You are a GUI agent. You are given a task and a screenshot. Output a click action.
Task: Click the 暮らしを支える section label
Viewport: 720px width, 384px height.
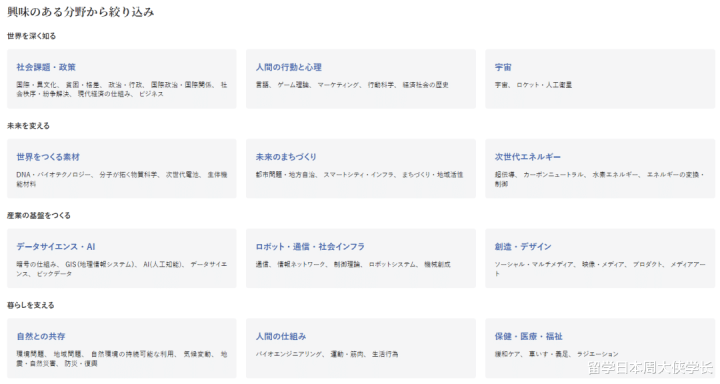pos(30,305)
